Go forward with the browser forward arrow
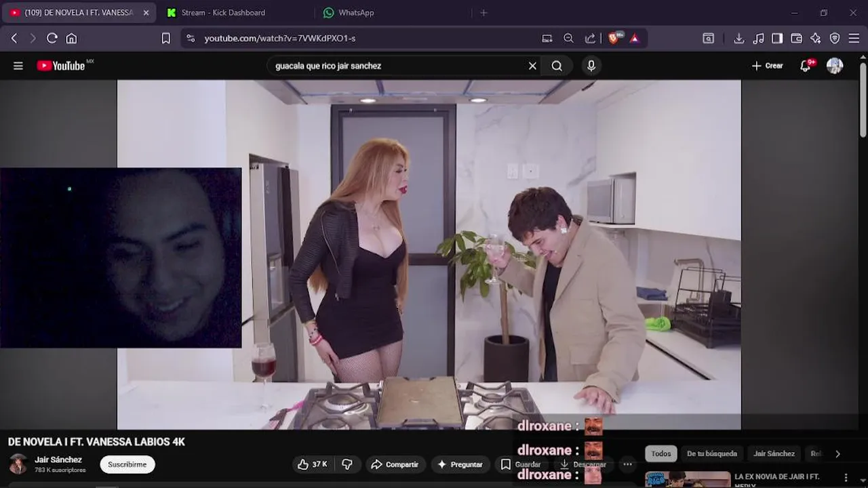This screenshot has width=868, height=488. pyautogui.click(x=33, y=39)
